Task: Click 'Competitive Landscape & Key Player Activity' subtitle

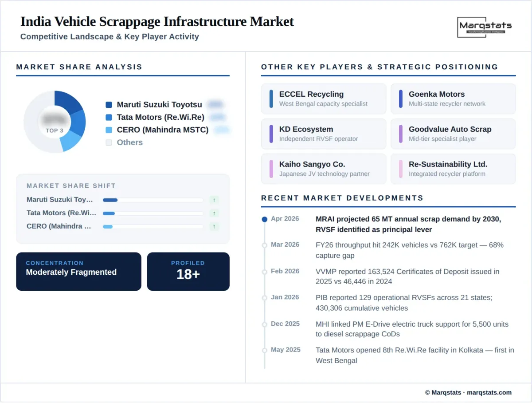Action: click(x=110, y=37)
